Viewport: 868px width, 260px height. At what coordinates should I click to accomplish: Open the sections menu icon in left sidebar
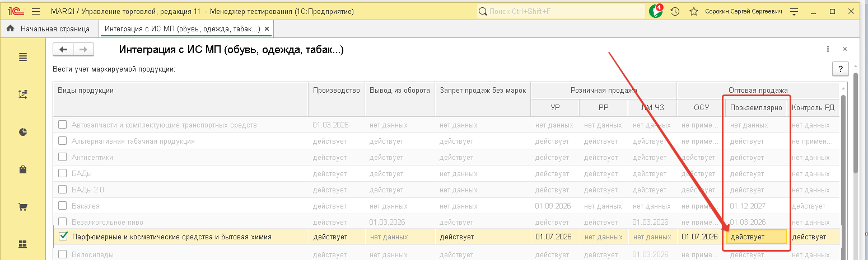point(23,56)
